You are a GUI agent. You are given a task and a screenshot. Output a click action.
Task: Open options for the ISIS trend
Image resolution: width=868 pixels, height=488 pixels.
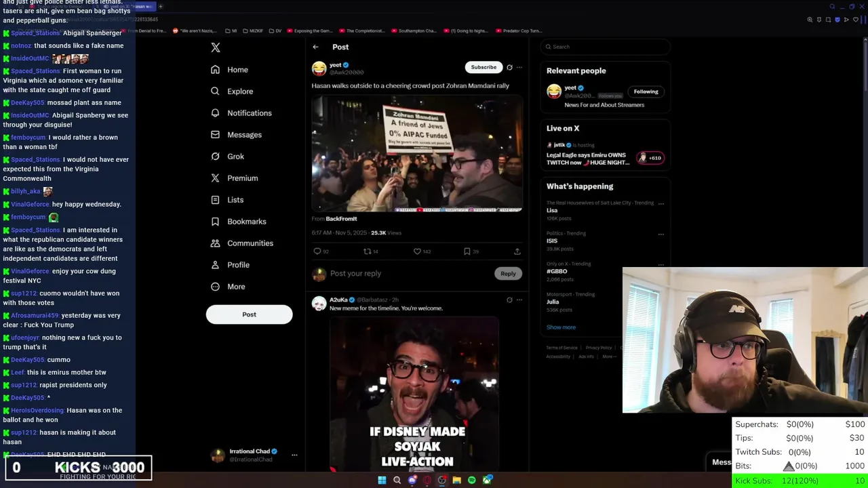click(x=661, y=235)
